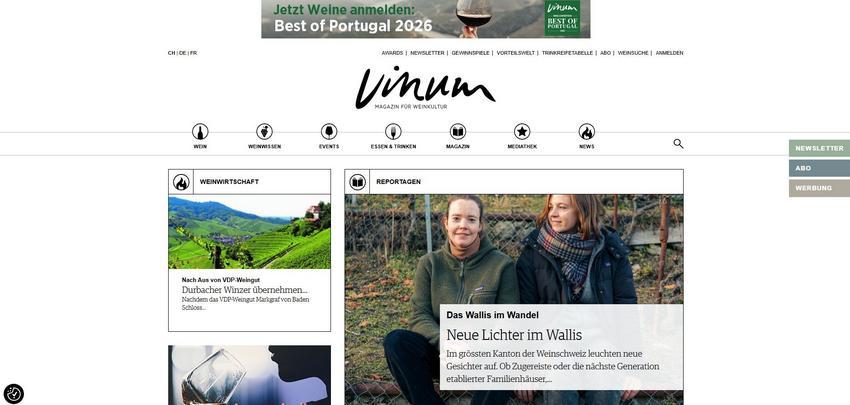Click the Werbung side button
Viewport: 850px width, 405px height.
coord(819,188)
